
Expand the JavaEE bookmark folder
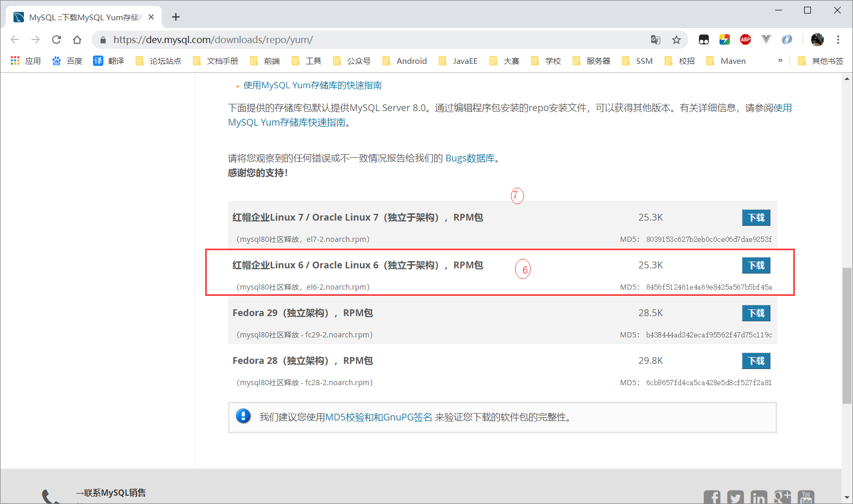pyautogui.click(x=458, y=61)
